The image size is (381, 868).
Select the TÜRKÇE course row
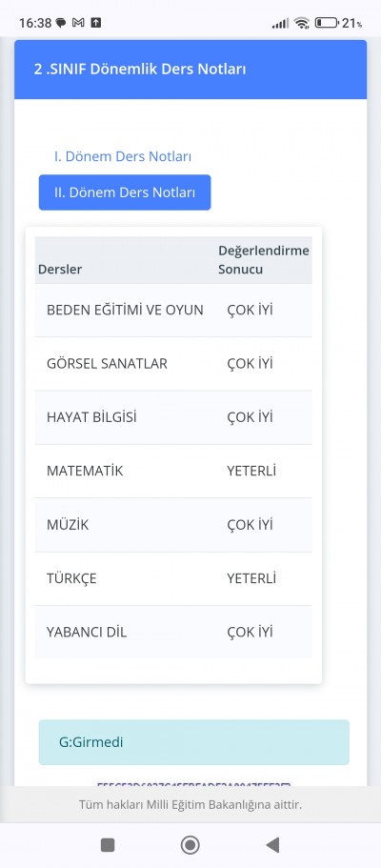point(173,578)
